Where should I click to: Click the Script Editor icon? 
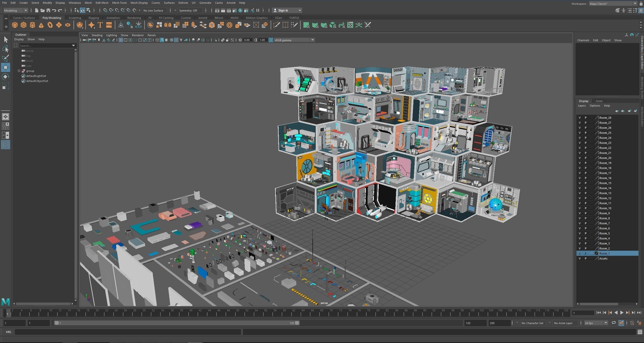[x=640, y=332]
